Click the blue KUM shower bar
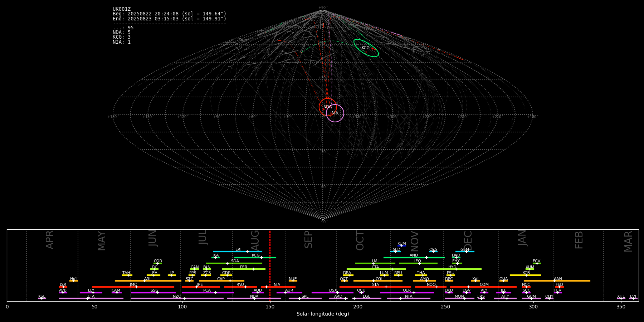Screen dimensions: 644x322 tap(402, 246)
